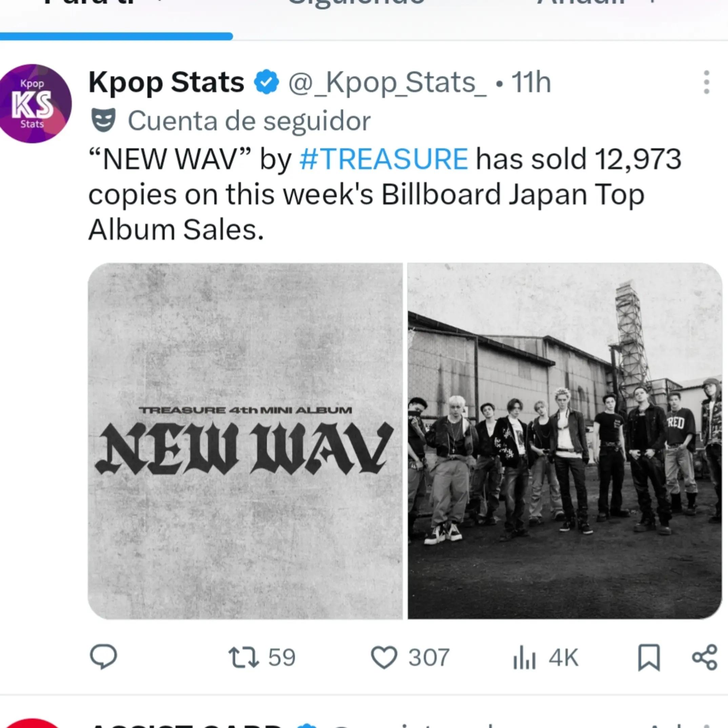Tap the mask icon beside Cuenta de seguidor
728x728 pixels.
pyautogui.click(x=103, y=120)
